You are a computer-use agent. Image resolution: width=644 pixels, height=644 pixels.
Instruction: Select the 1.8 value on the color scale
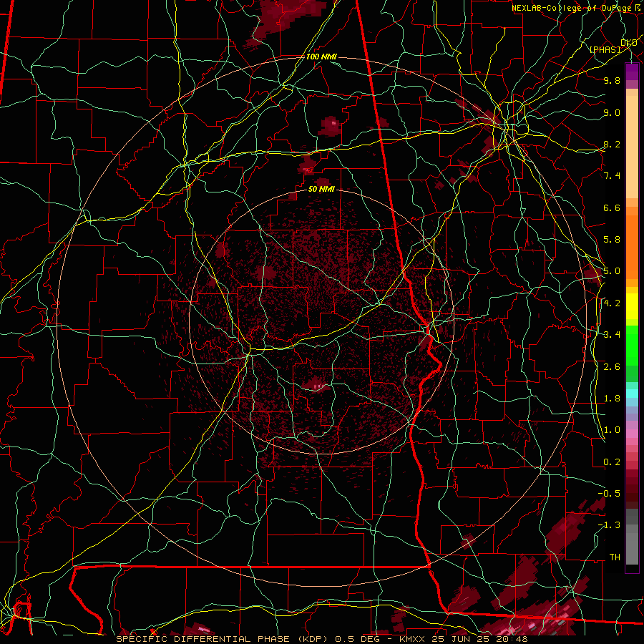612,399
